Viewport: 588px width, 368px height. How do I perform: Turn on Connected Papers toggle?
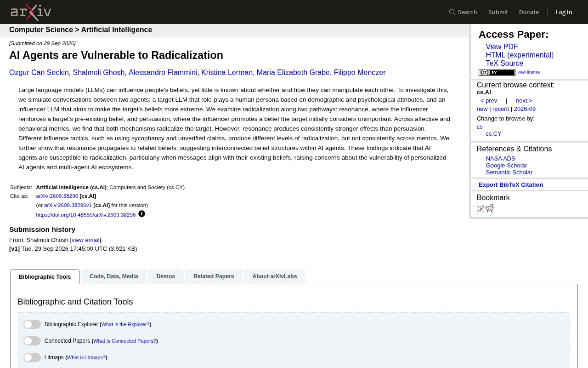point(32,341)
